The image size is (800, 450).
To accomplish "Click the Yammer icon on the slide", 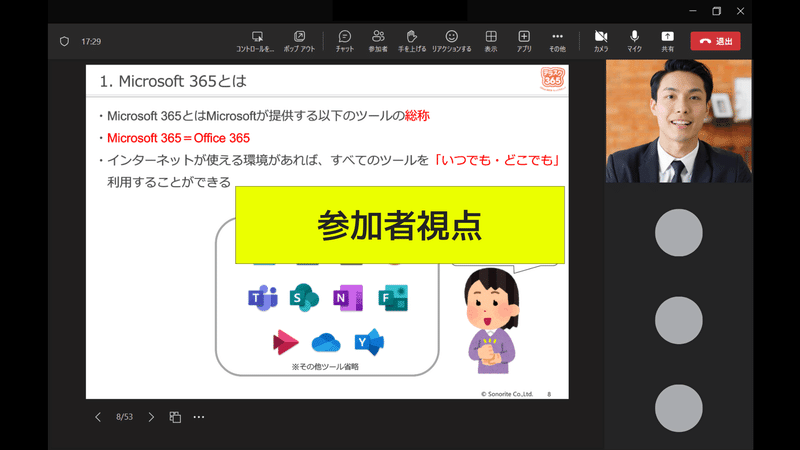I will (x=369, y=342).
